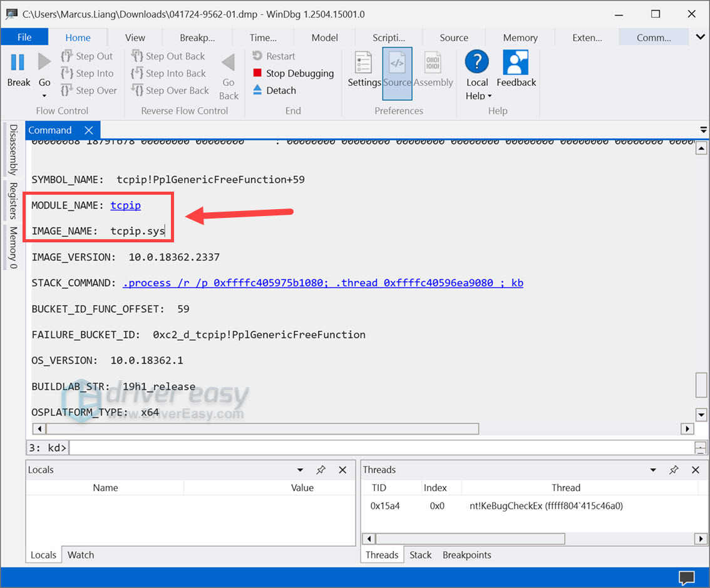This screenshot has width=710, height=588.
Task: Stop Debugging with the red square
Action: 294,73
